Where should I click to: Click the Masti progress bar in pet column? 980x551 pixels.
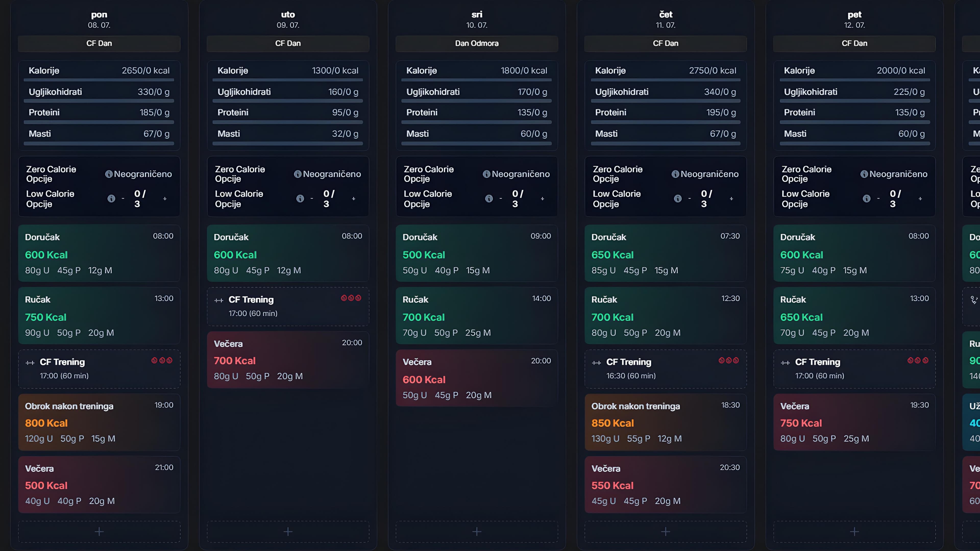click(855, 143)
